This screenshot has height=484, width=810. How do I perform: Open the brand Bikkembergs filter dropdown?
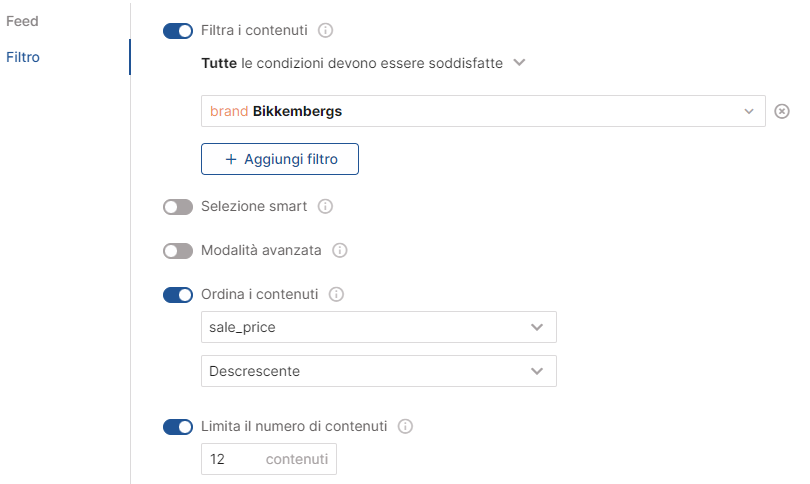tap(483, 111)
